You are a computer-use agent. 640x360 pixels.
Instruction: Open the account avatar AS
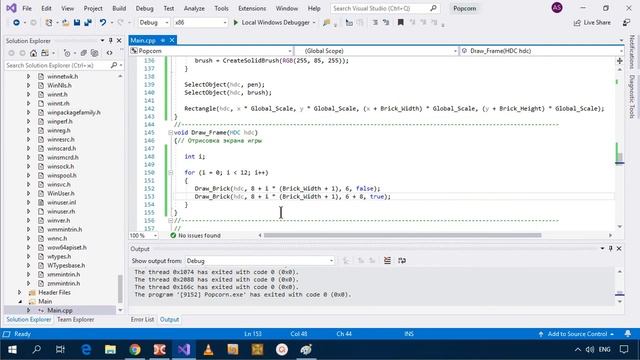tap(557, 8)
